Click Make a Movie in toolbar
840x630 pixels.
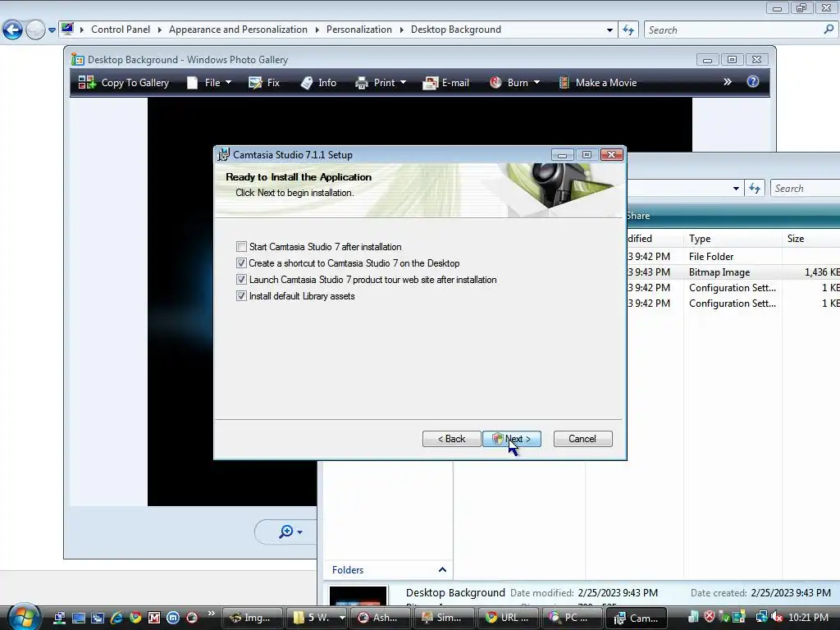pos(598,83)
